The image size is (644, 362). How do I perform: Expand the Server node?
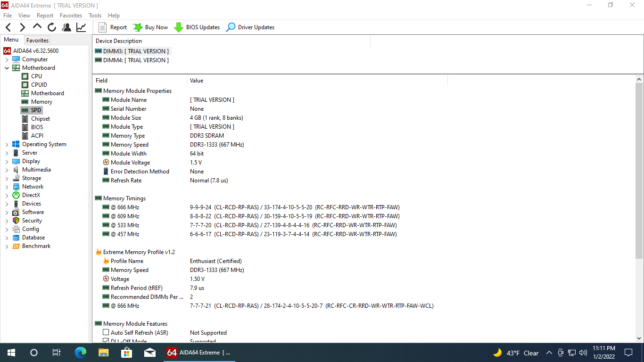(x=7, y=153)
